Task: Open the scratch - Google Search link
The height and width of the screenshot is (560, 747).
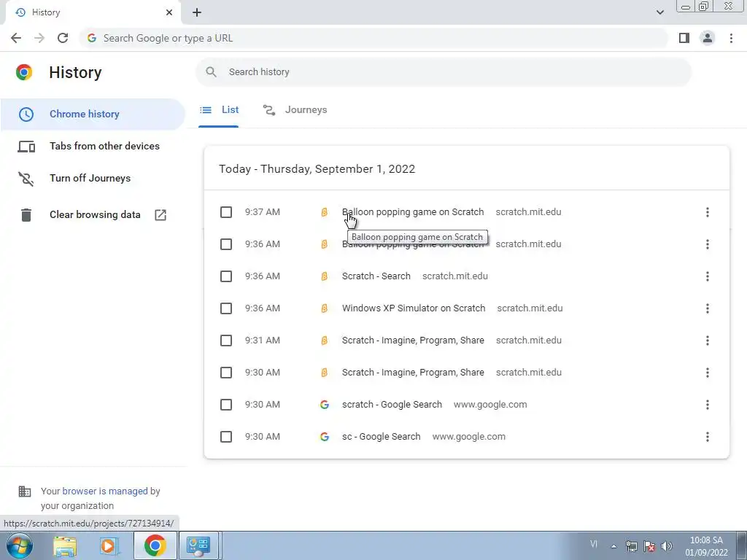Action: [392, 405]
